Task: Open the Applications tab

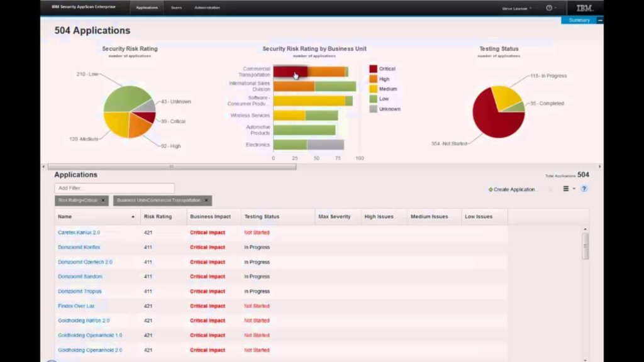Action: coord(147,8)
